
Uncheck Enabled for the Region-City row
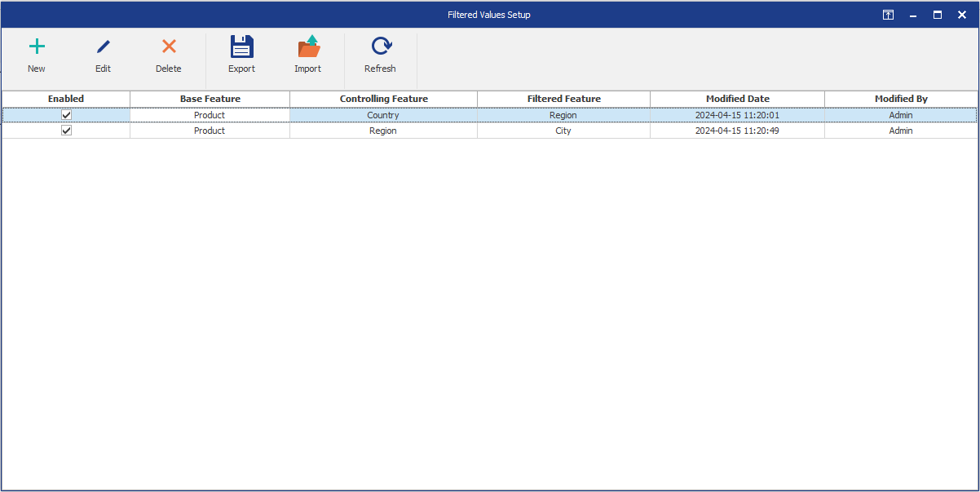coord(67,131)
